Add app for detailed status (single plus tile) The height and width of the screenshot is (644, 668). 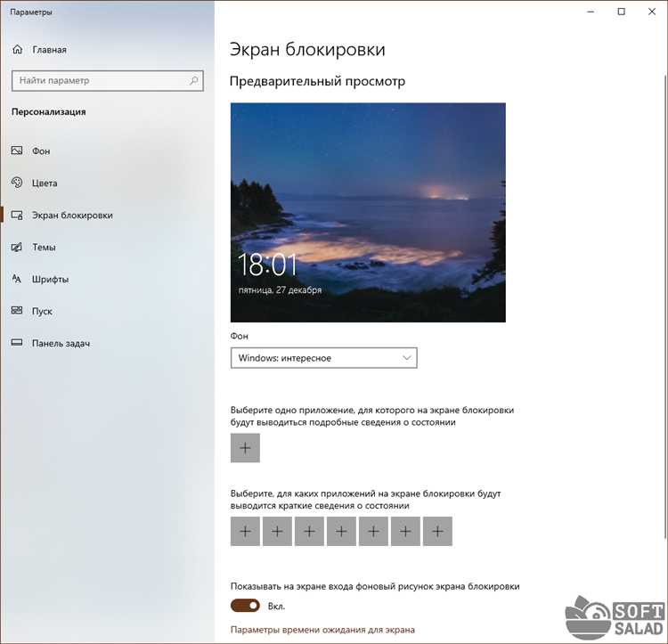point(245,448)
